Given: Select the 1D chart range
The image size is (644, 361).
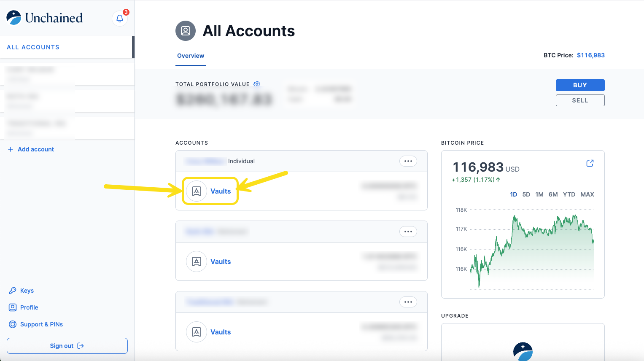Looking at the screenshot, I should (513, 194).
